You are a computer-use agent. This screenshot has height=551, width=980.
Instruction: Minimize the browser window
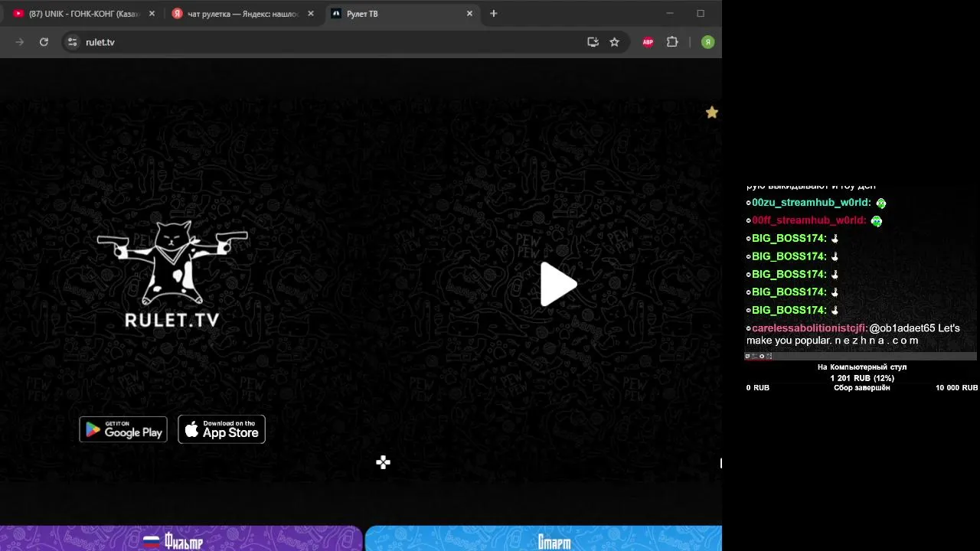[670, 14]
